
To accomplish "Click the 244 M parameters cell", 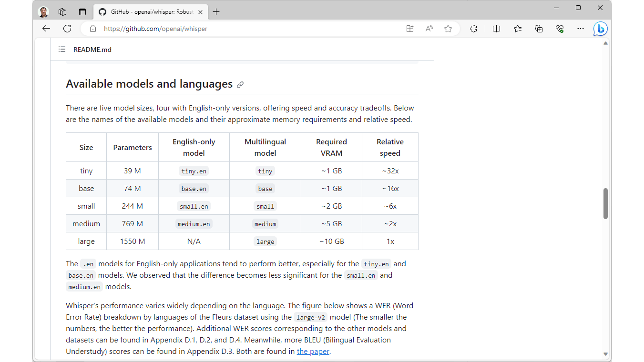I will (133, 206).
